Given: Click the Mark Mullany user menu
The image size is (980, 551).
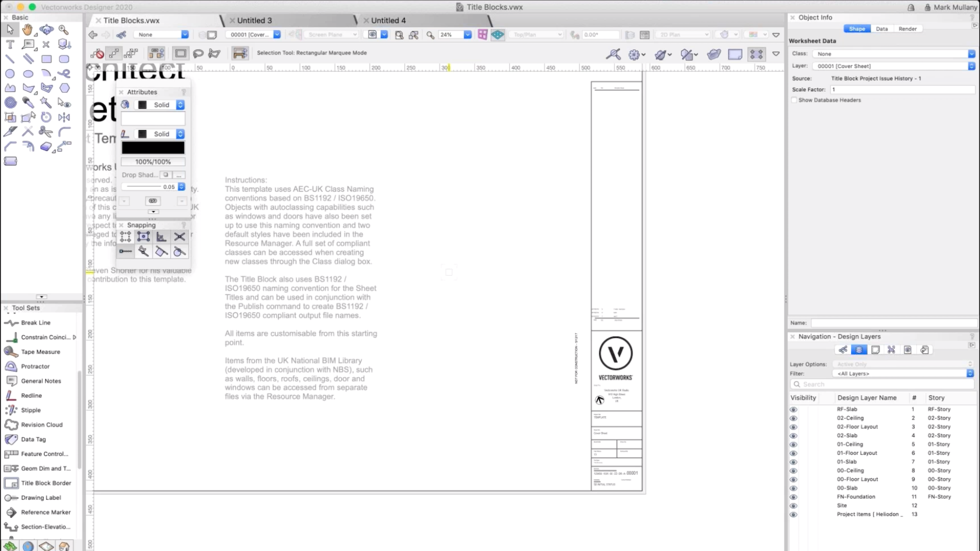Looking at the screenshot, I should pos(950,7).
